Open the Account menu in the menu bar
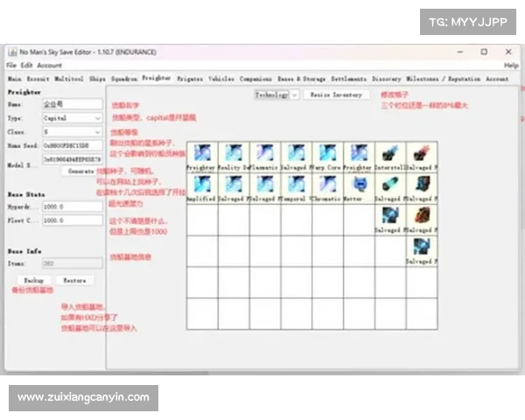Screen dimensions: 525x420 [x=50, y=65]
